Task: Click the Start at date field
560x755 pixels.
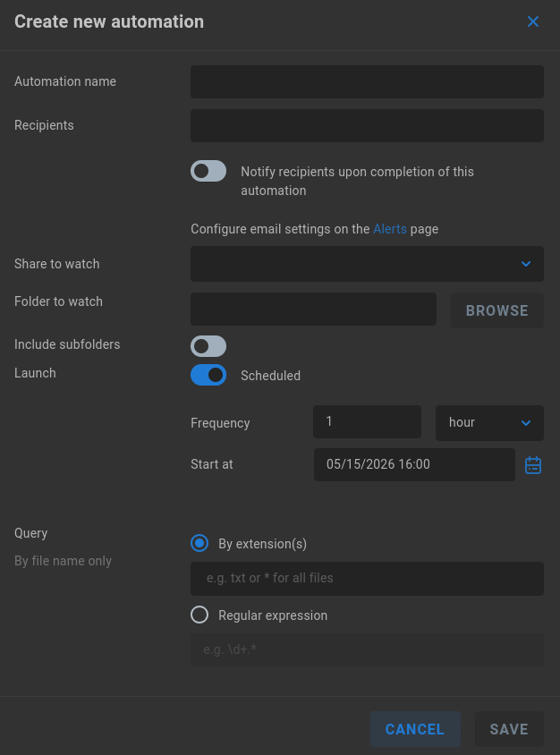Action: pos(414,464)
